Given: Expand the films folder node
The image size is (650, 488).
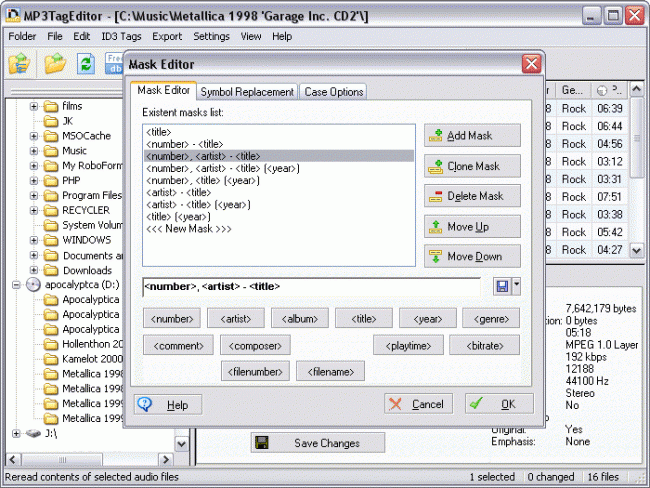Looking at the screenshot, I should (34, 106).
